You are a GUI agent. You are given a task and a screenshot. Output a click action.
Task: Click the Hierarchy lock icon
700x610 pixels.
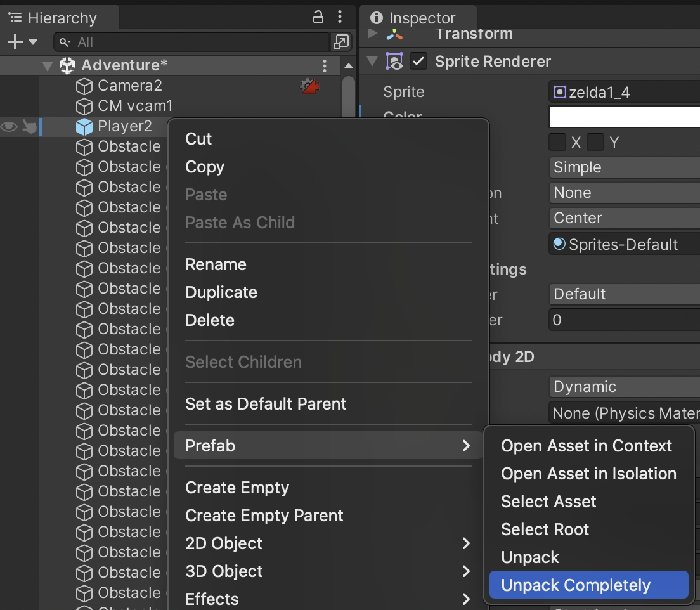[x=318, y=17]
